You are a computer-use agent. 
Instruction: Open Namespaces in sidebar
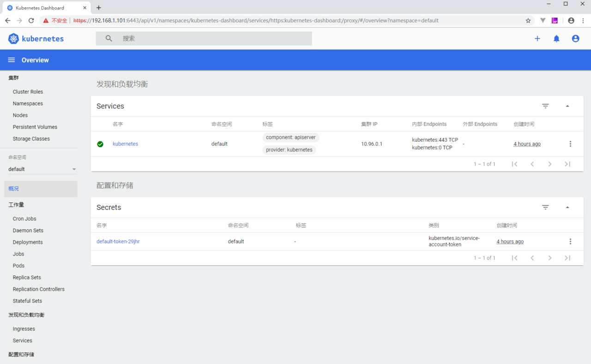coord(28,104)
